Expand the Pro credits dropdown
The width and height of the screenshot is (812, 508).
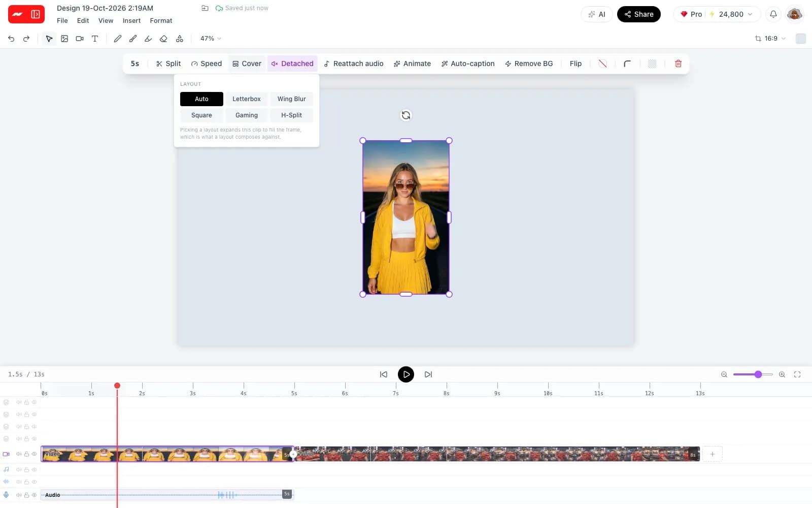(717, 14)
